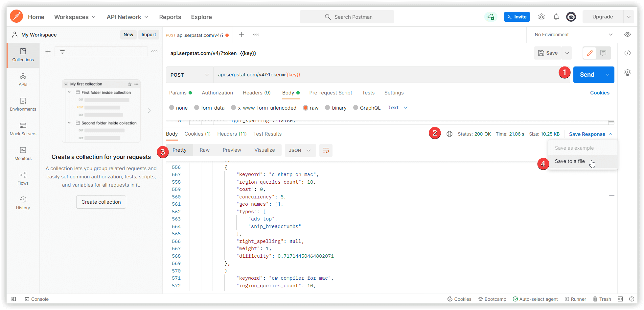Click the Postman logo icon

(x=16, y=16)
